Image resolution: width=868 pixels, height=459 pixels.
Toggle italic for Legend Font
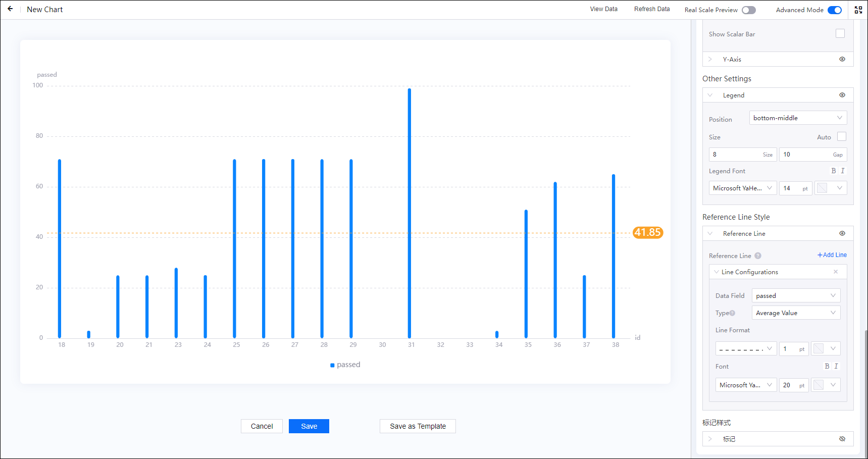pos(842,171)
